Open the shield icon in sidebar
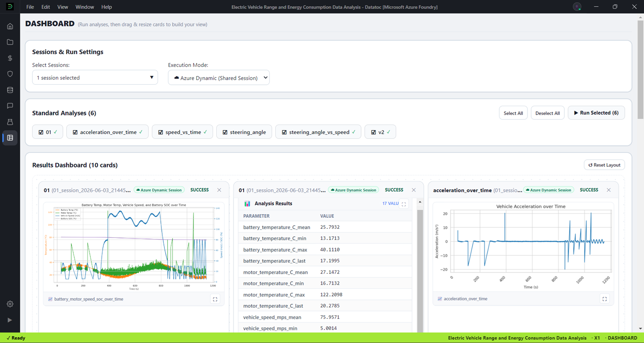Screen dimensions: 644x343 [x=10, y=74]
